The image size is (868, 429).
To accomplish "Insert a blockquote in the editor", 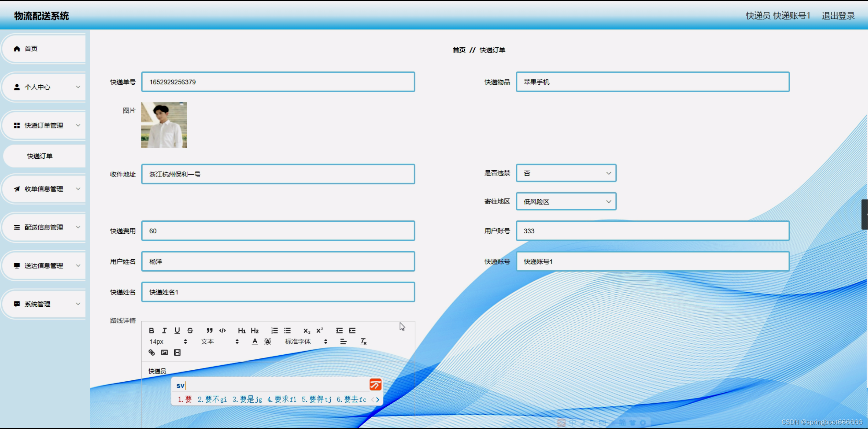I will coord(209,331).
